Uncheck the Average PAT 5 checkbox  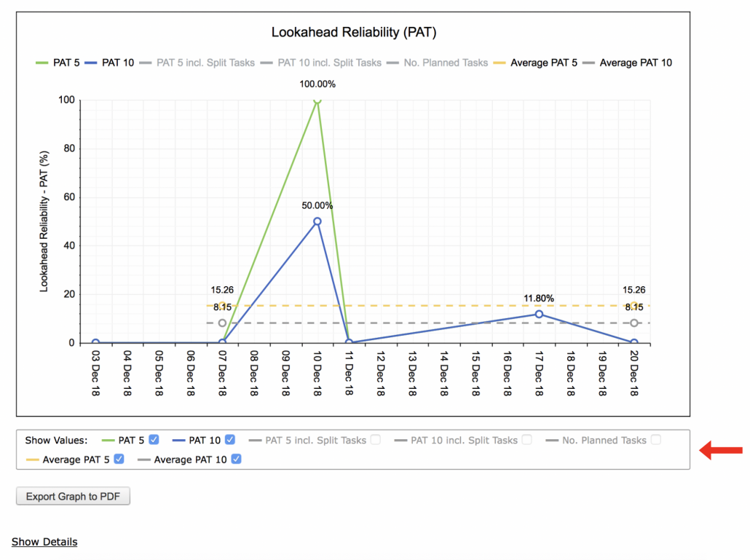(119, 459)
